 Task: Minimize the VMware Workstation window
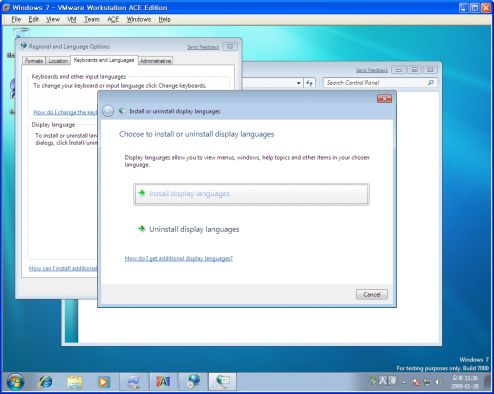(x=464, y=8)
